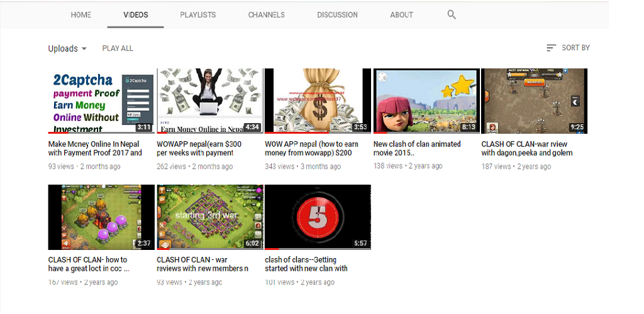Screen dimensions: 644x314
Task: Open the starting 3rd war thumbnail
Action: click(210, 217)
